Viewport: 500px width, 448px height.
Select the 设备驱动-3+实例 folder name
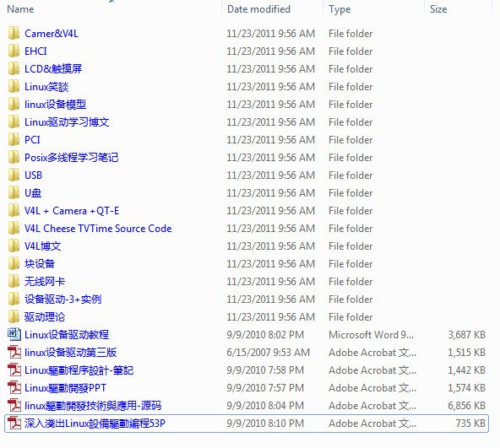point(62,300)
